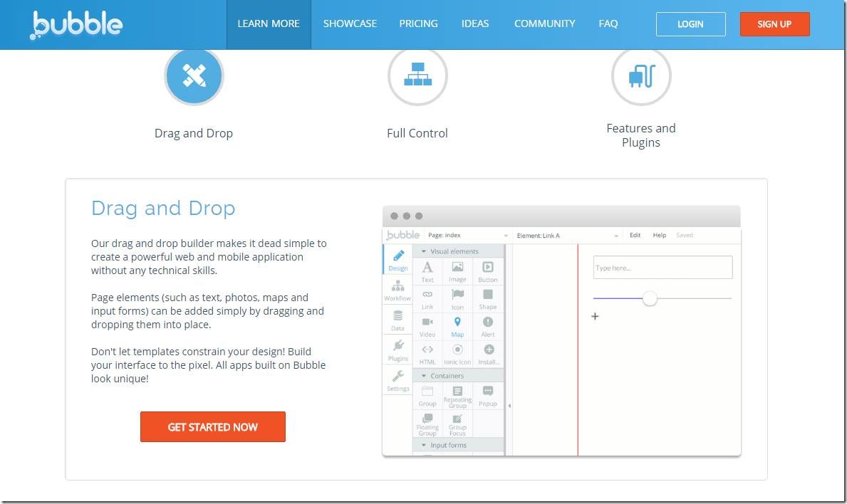
Task: Select the Drag and Drop circle icon
Action: point(194,75)
